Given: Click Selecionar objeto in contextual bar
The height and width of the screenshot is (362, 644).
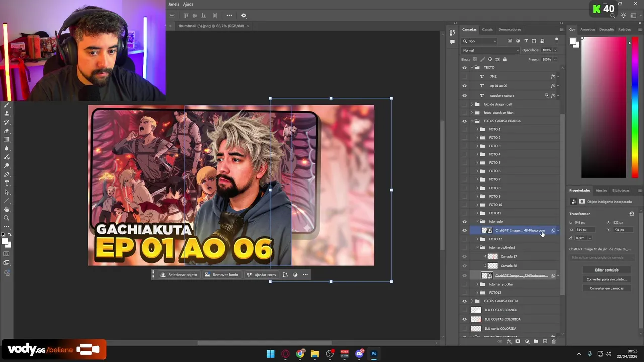Looking at the screenshot, I should tap(179, 275).
